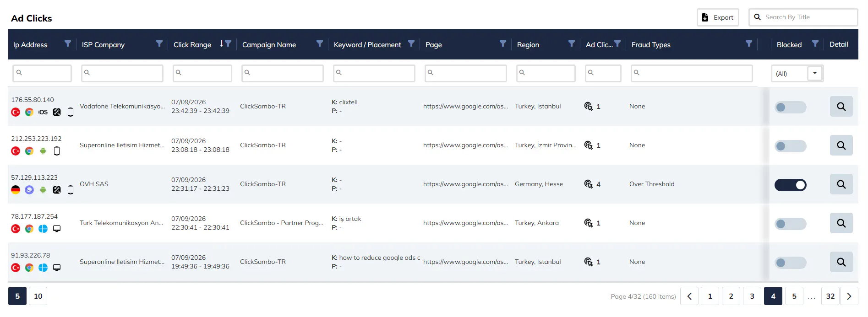This screenshot has height=317, width=868.
Task: Expand the Blocked (All) filter dropdown
Action: pos(815,73)
